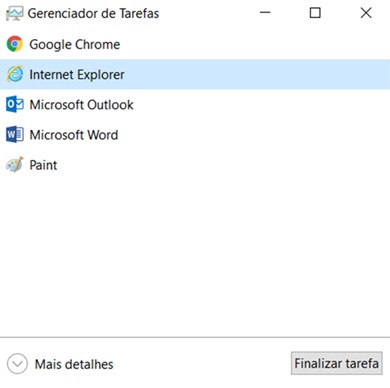Click the Gerenciador de Tarefas title icon
390x388 pixels.
(14, 14)
